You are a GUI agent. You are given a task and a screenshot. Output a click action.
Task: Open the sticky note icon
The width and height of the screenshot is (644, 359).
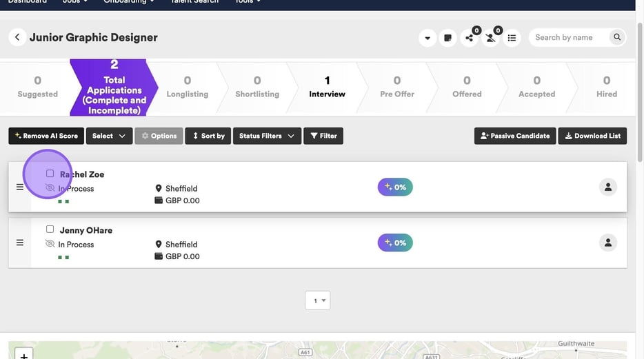click(448, 38)
